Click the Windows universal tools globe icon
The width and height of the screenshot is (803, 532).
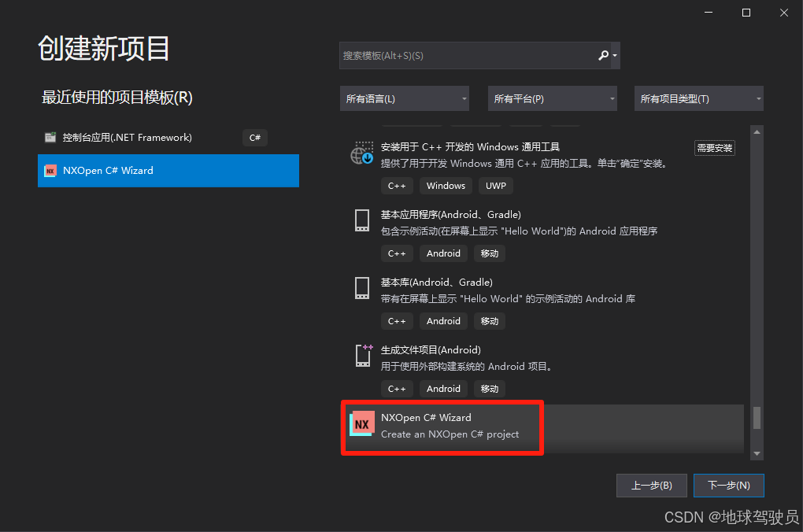tap(361, 153)
